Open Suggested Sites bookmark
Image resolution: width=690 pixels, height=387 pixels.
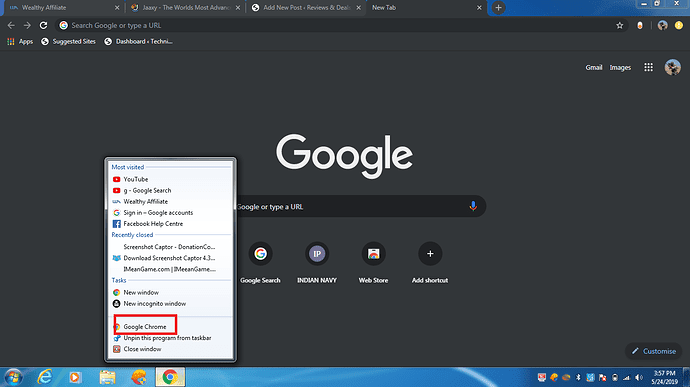pos(68,41)
